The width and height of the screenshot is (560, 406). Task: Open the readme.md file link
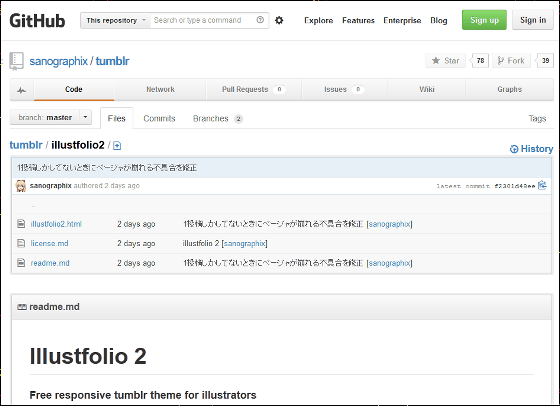pyautogui.click(x=50, y=263)
